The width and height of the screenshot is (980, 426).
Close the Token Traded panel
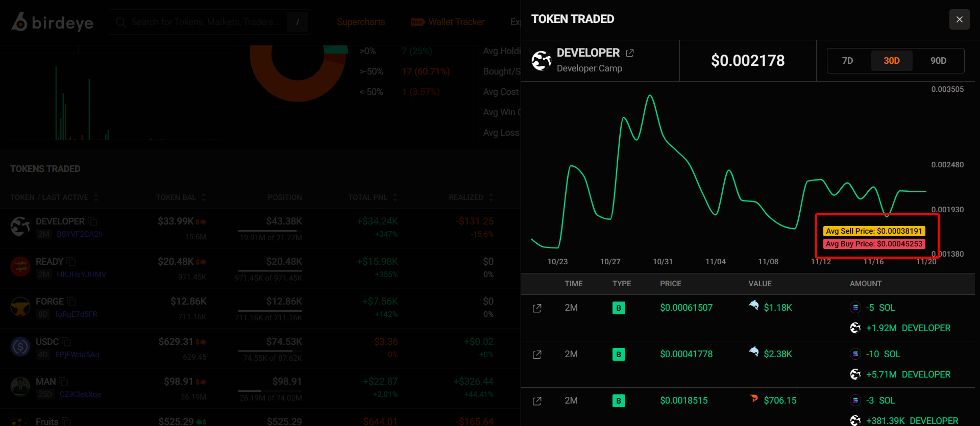click(x=959, y=19)
